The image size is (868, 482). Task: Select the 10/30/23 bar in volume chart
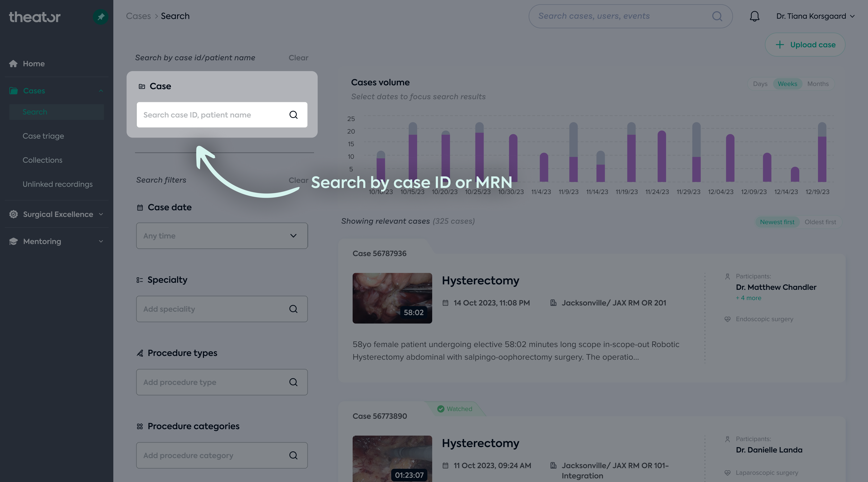[513, 158]
